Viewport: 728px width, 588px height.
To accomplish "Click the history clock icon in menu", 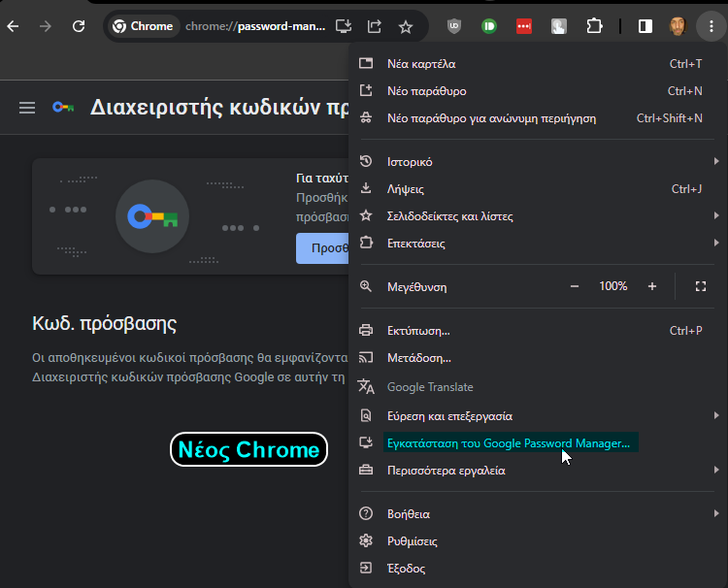I will (366, 161).
